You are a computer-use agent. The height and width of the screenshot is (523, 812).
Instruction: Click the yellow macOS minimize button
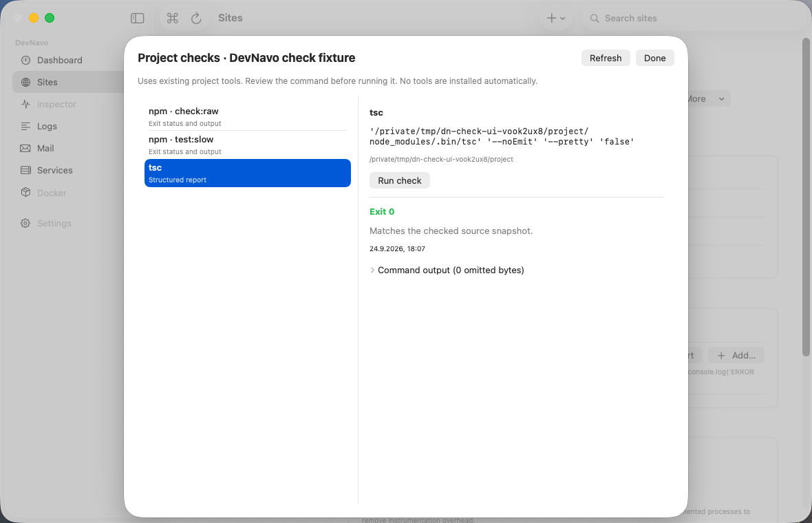pyautogui.click(x=34, y=18)
